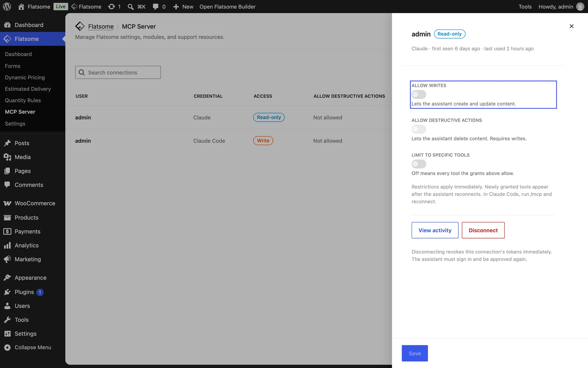
Task: Follow the Flatsome breadcrumb link
Action: tap(101, 26)
